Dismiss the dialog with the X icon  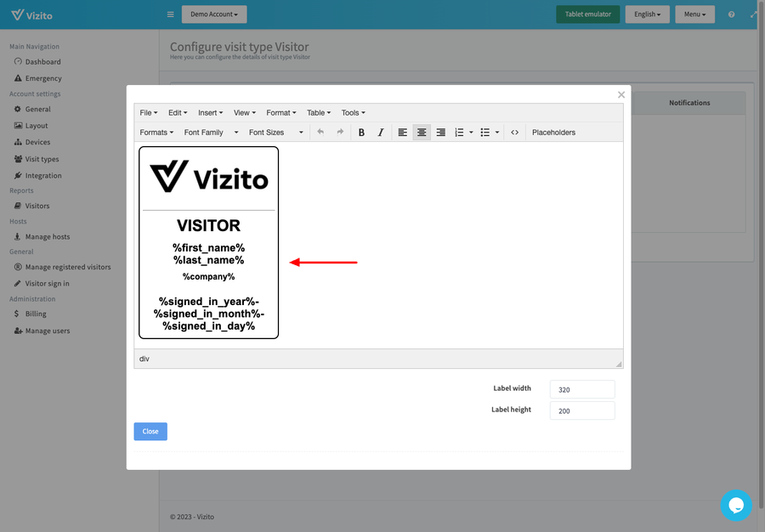coord(621,95)
